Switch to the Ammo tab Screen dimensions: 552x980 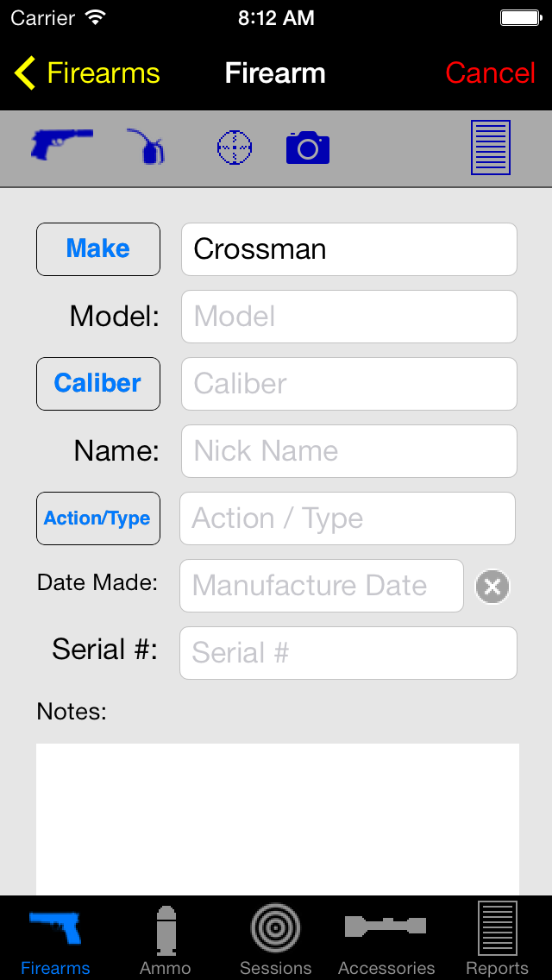click(166, 939)
